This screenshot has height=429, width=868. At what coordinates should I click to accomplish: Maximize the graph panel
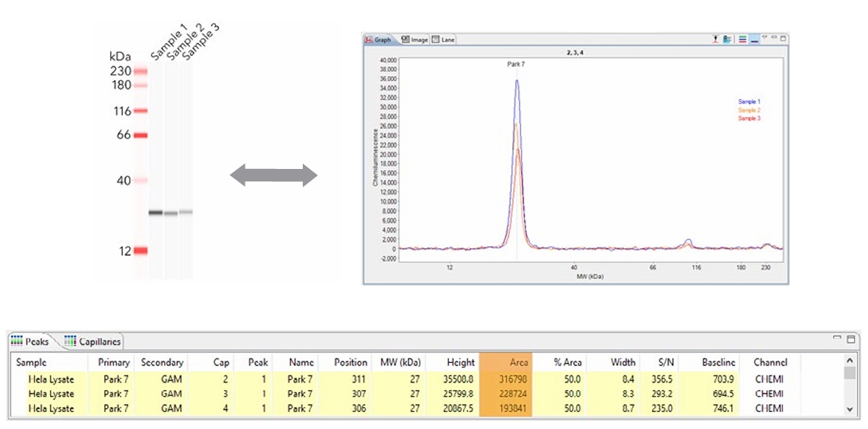coord(783,38)
